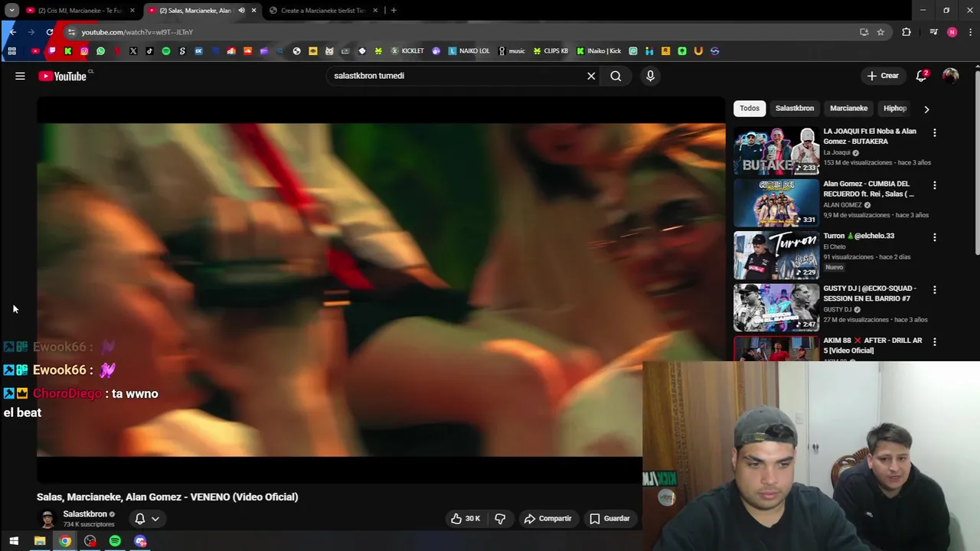Open the SESSION EN EL BARRIO thumbnail
This screenshot has width=980, height=551.
click(776, 308)
